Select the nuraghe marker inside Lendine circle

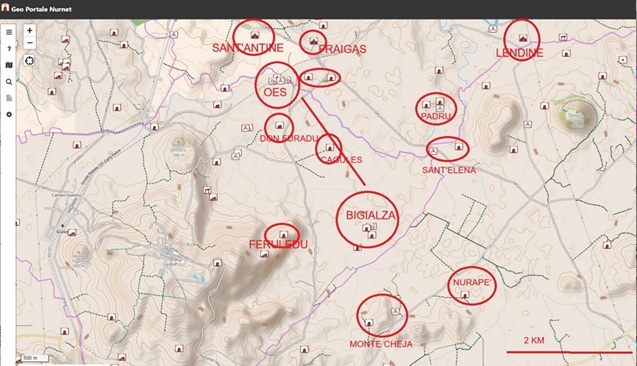[523, 38]
